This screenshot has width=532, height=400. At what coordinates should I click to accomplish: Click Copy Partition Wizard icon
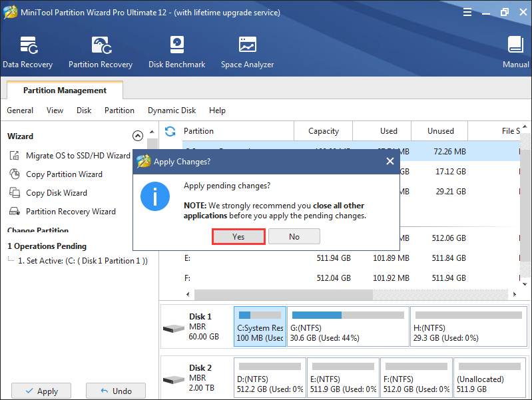click(x=14, y=174)
